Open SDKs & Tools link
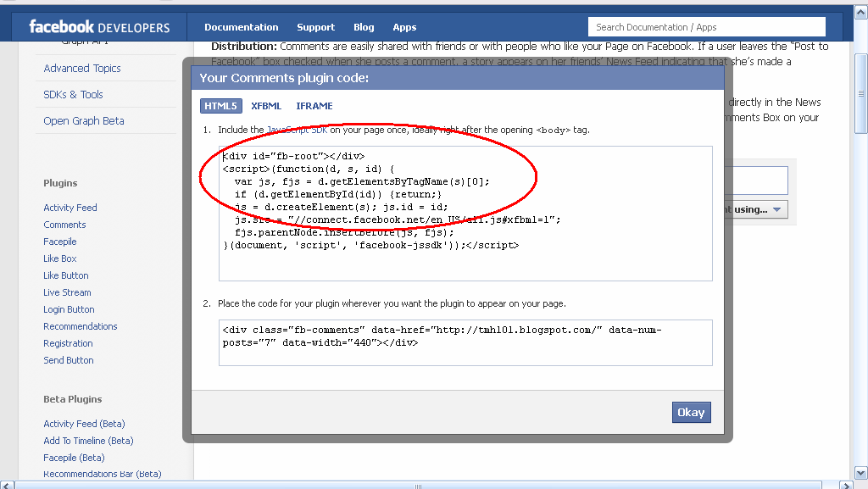868x489 pixels. click(73, 95)
